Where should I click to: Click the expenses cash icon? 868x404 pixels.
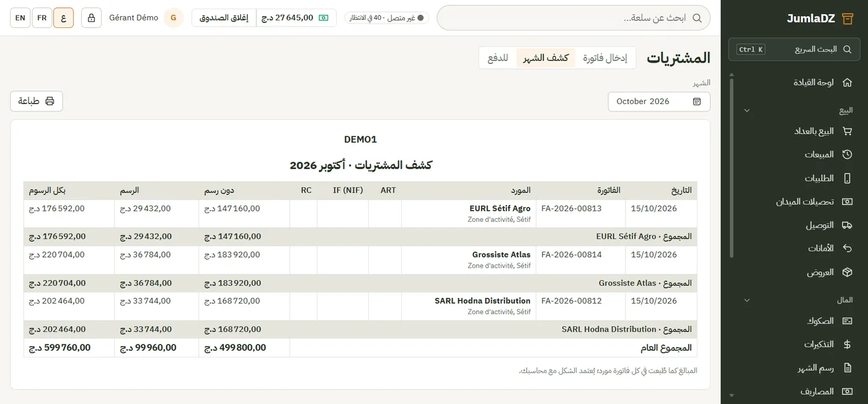(847, 392)
